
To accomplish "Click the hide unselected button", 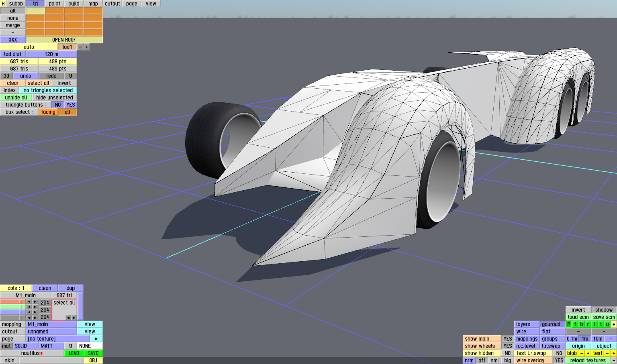I will click(x=55, y=98).
